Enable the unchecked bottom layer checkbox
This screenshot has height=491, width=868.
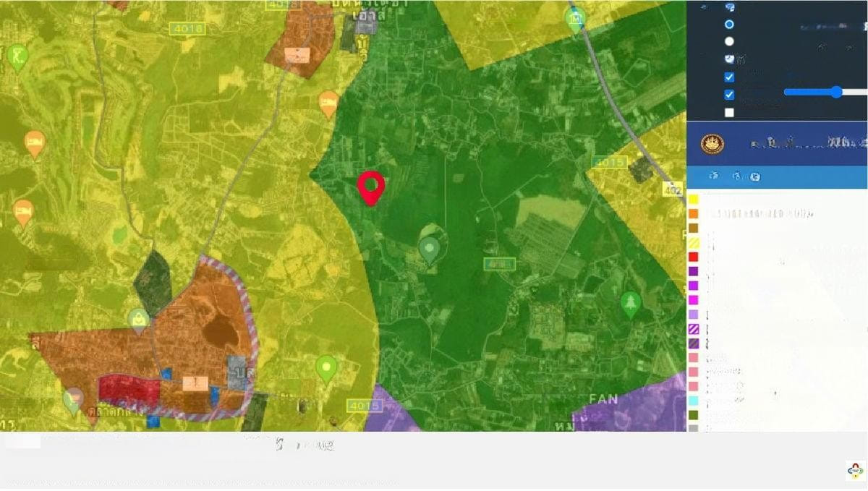click(729, 112)
